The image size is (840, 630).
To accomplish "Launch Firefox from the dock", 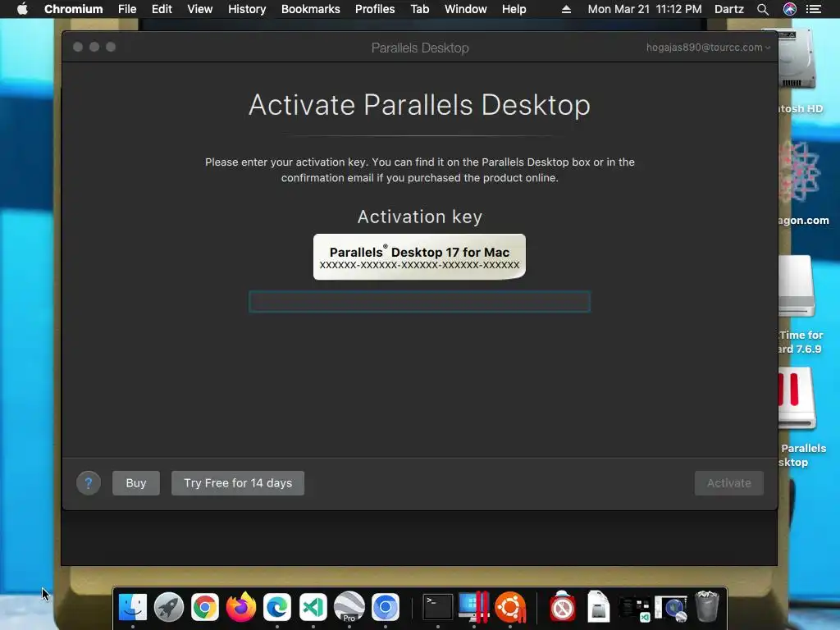I will tap(241, 607).
